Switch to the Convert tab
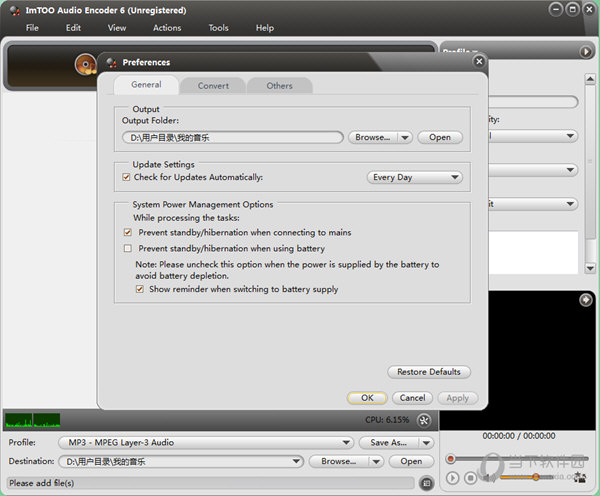600x496 pixels. pos(213,86)
